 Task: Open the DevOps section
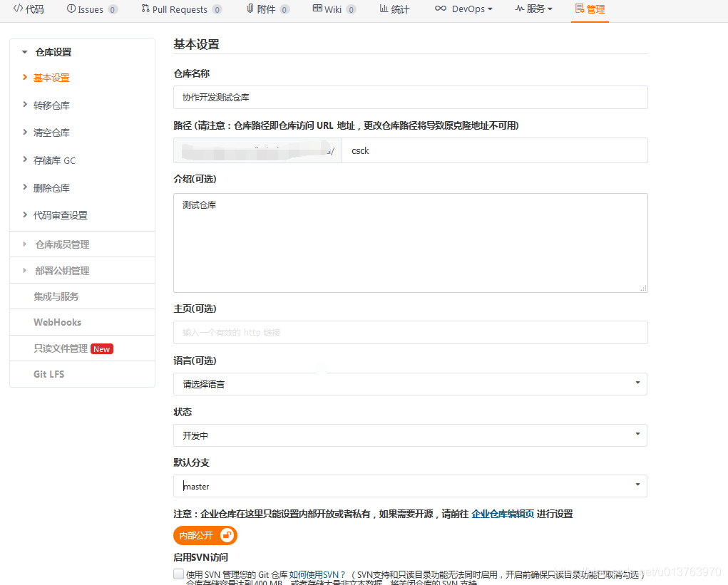463,10
